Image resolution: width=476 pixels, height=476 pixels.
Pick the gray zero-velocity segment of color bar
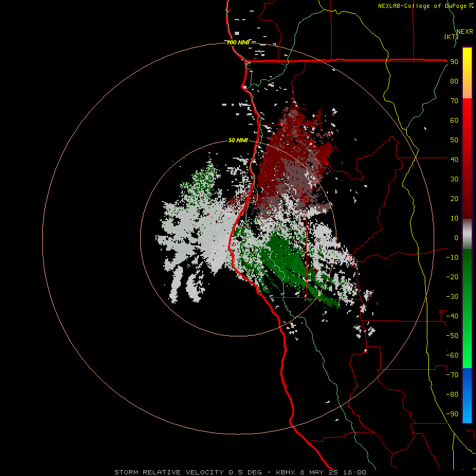467,234
